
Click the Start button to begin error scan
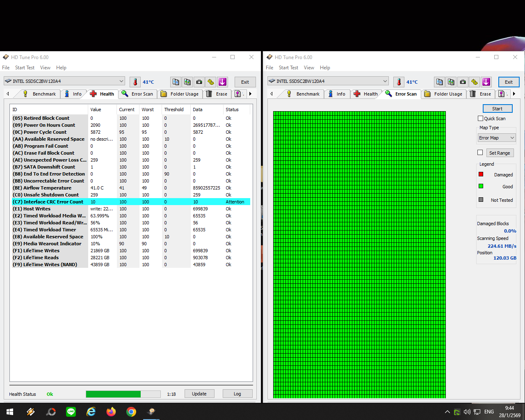click(497, 109)
